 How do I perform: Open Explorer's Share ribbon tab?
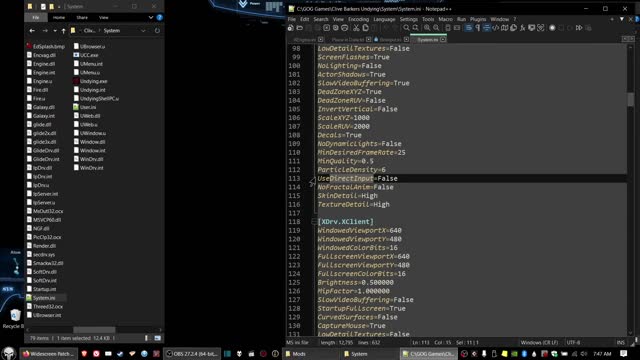[82, 18]
